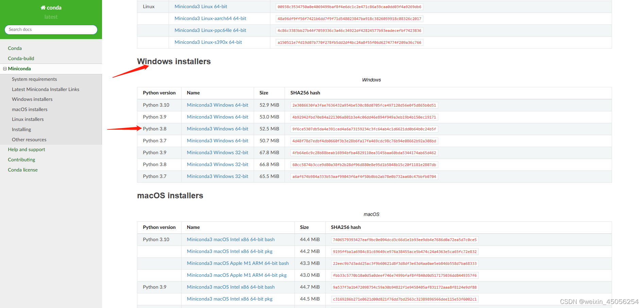Download Python 3.8 Miniconda3 Windows 64-bit (52.5 MiB)

pos(218,129)
